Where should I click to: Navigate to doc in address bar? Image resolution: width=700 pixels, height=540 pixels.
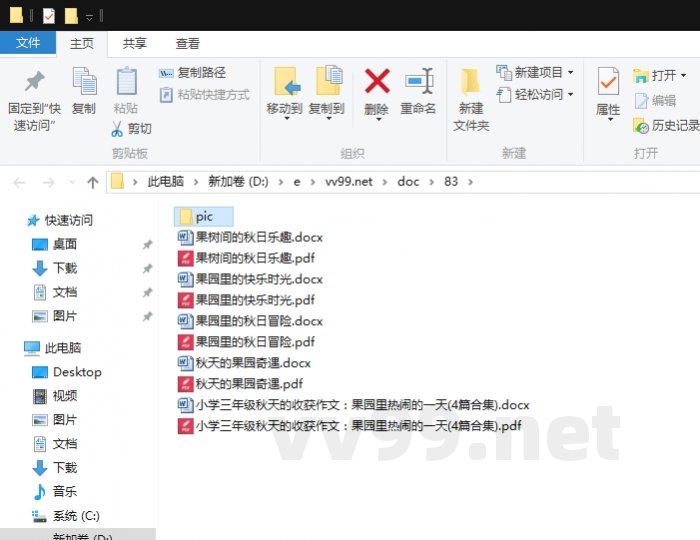click(408, 182)
